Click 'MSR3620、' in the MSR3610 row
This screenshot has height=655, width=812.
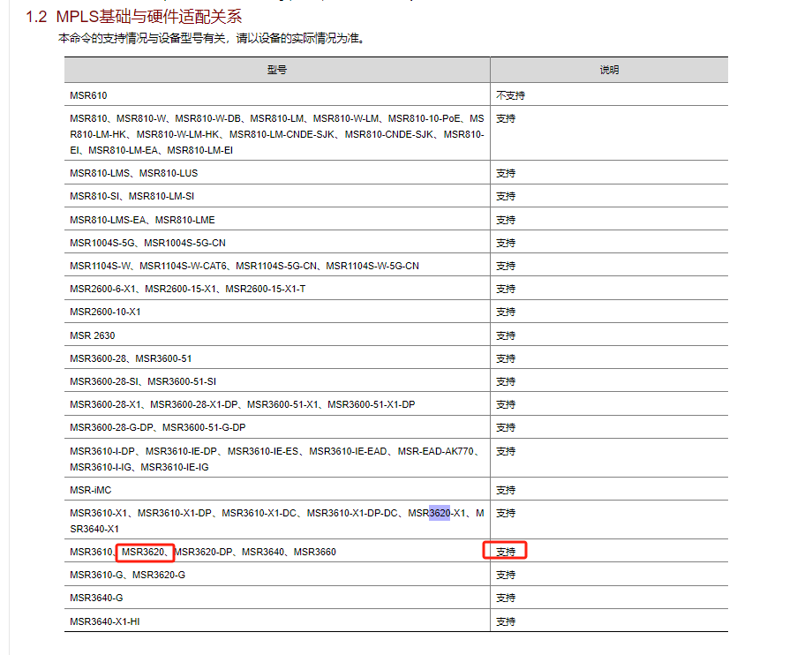tap(145, 552)
